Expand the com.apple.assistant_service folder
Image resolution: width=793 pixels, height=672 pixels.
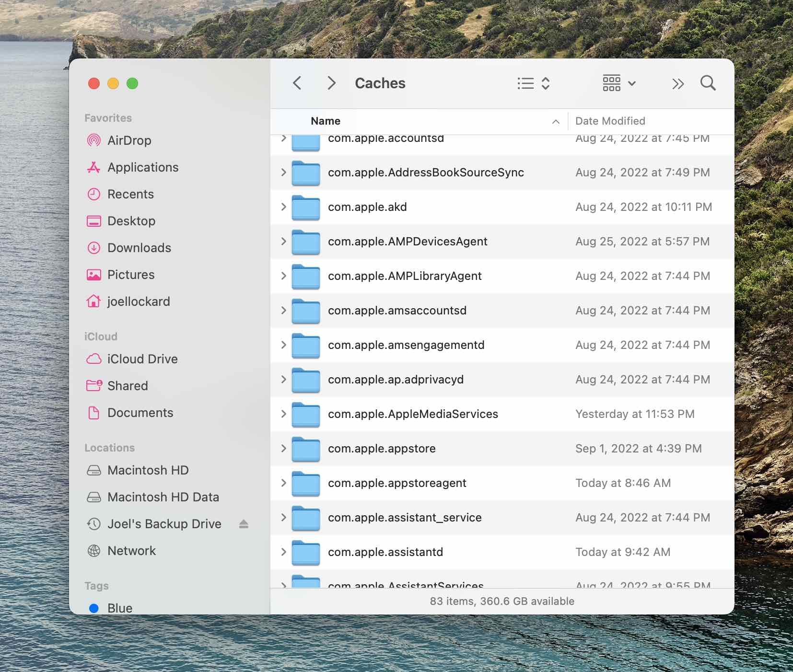pyautogui.click(x=283, y=517)
